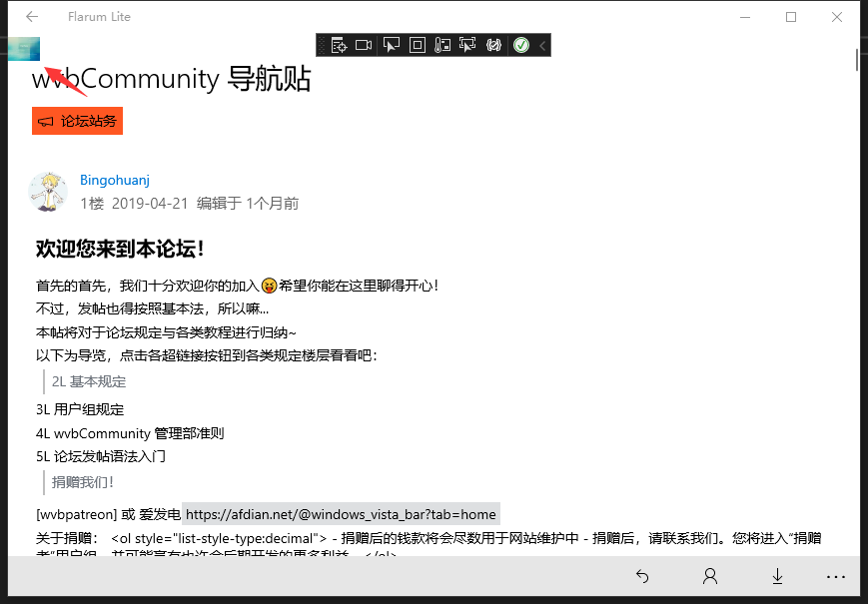This screenshot has height=604, width=868.
Task: Toggle display layout adorners in the debug toolbar
Action: 418,45
